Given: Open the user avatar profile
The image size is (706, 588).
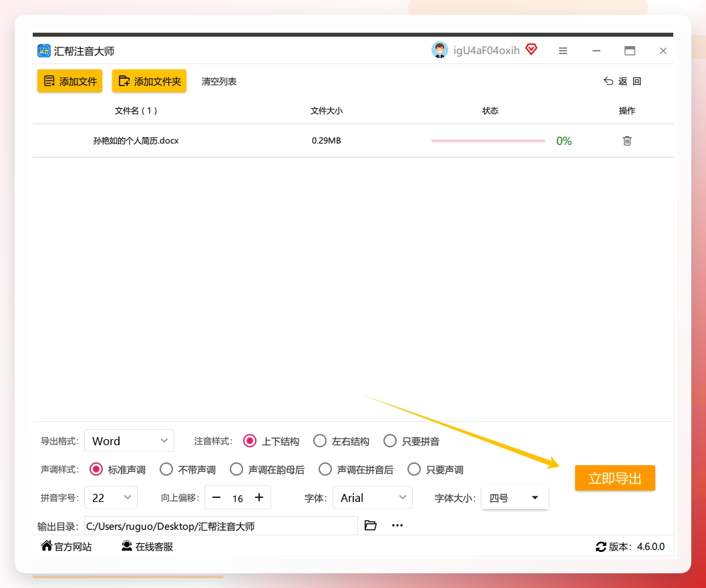Looking at the screenshot, I should tap(439, 50).
